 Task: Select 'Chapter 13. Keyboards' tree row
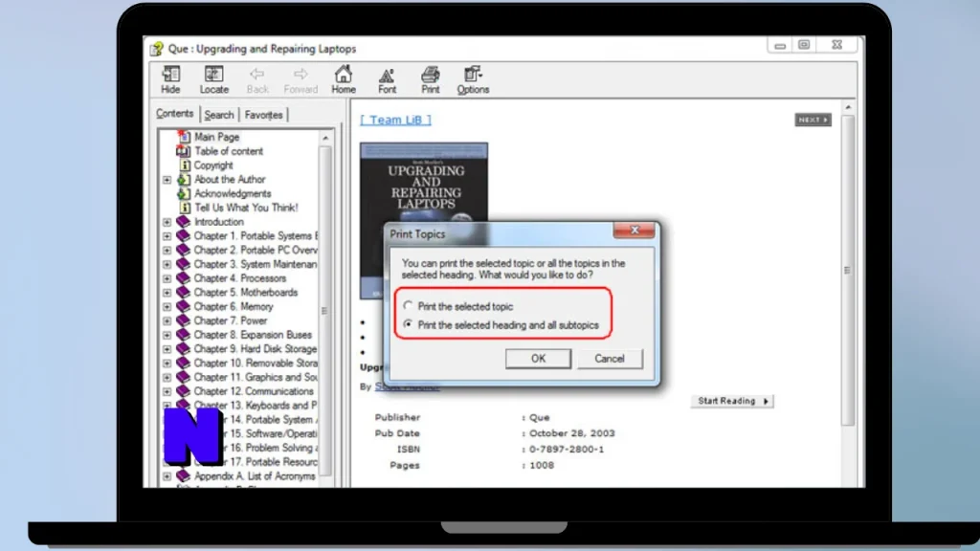point(256,406)
